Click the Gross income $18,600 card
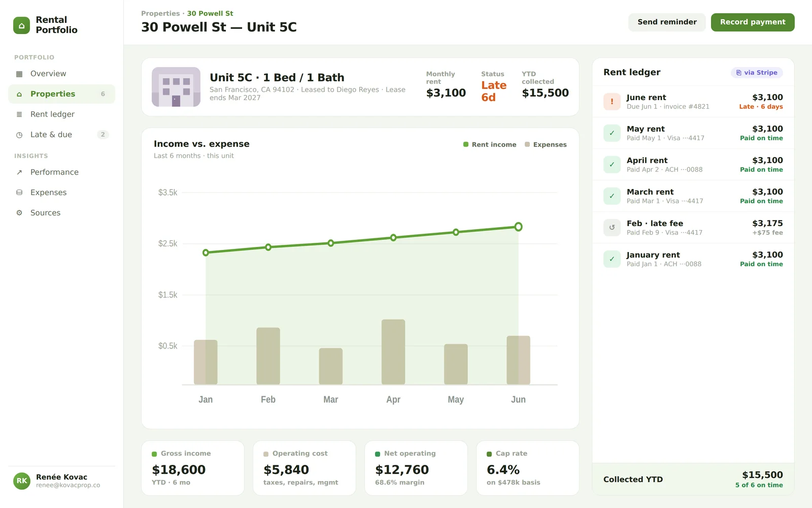Screen dimensions: 812x508 [193, 468]
